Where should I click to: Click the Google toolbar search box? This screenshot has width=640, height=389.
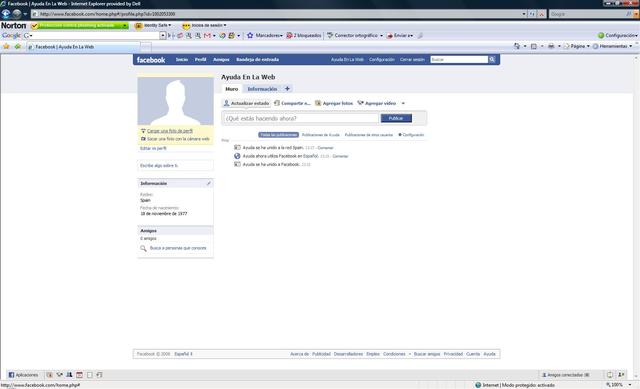pyautogui.click(x=94, y=36)
